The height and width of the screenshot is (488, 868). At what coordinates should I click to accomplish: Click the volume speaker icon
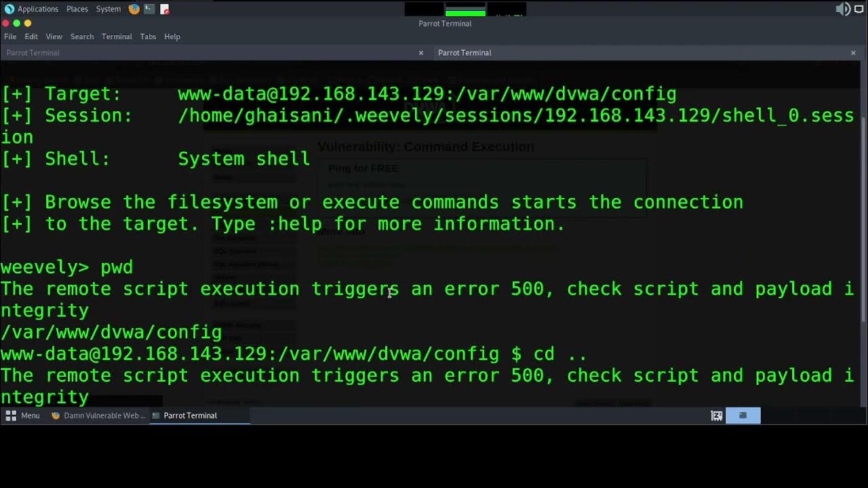pyautogui.click(x=842, y=9)
